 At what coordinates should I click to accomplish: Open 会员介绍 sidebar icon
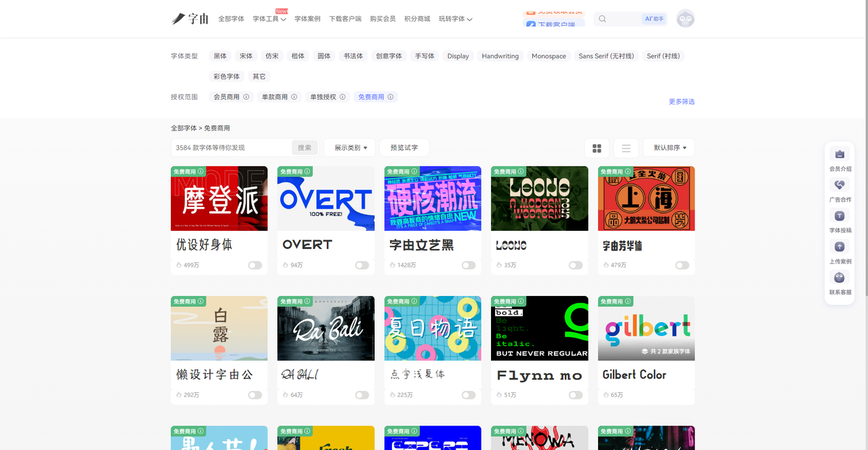tap(840, 155)
